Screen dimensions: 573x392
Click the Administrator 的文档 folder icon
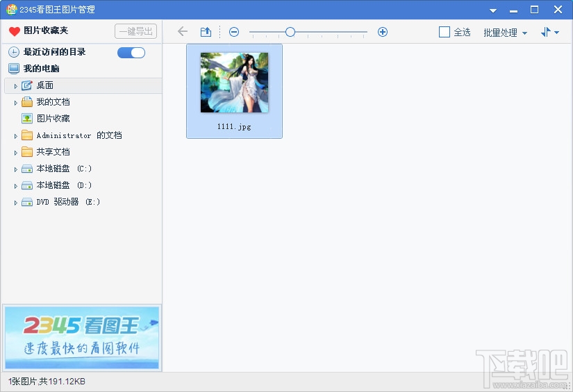(x=26, y=135)
